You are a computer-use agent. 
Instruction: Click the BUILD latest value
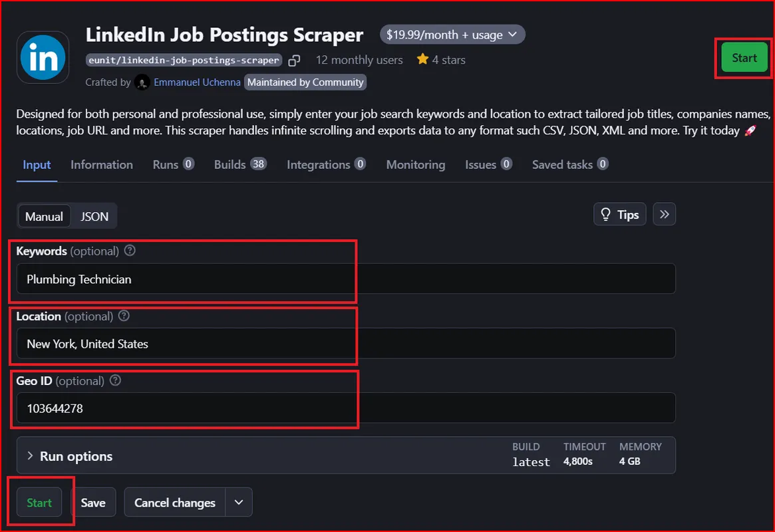click(531, 462)
